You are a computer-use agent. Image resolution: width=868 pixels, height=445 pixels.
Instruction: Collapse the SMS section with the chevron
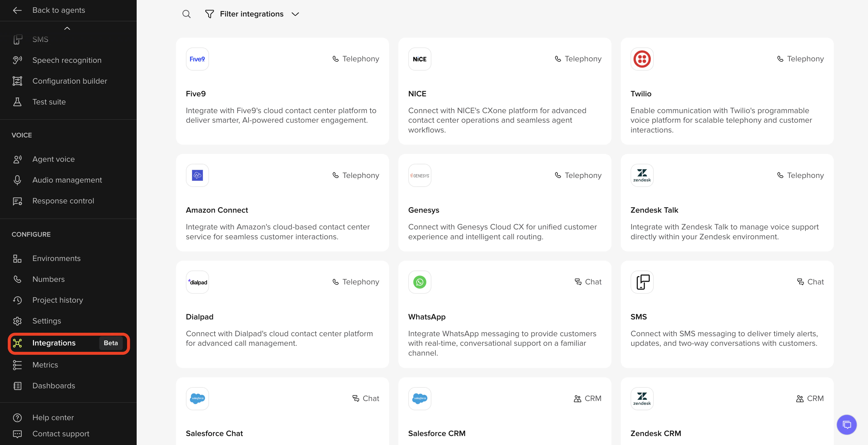click(67, 28)
